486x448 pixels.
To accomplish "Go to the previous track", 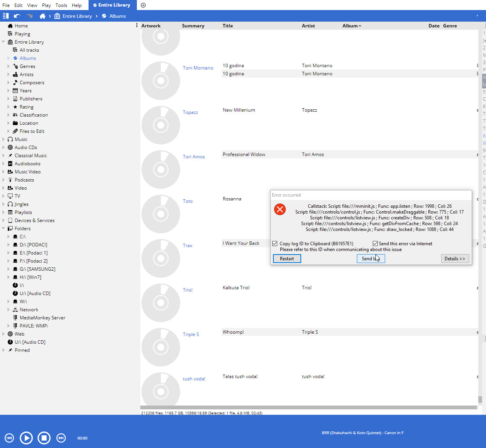I will (9, 438).
